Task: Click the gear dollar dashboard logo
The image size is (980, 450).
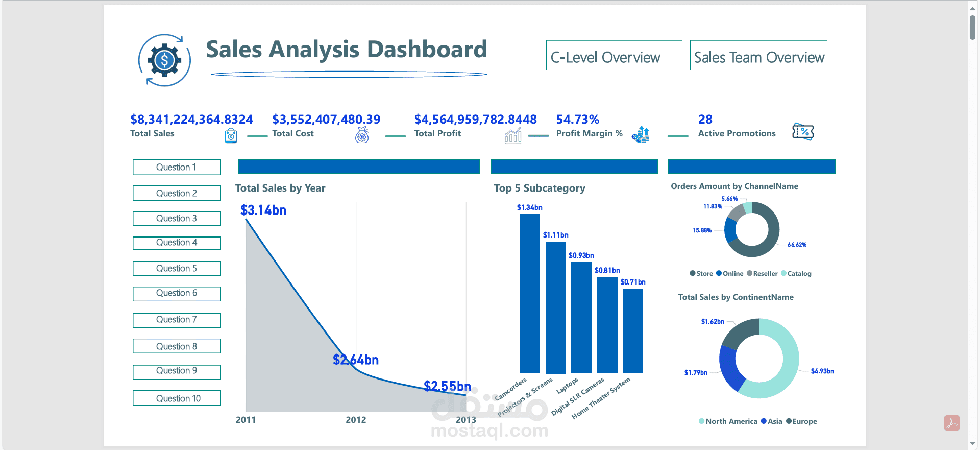Action: pyautogui.click(x=164, y=60)
